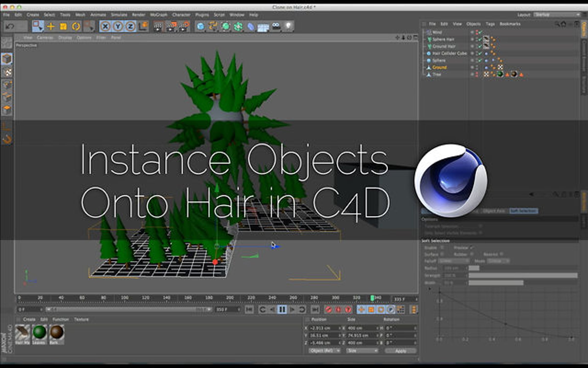Image resolution: width=588 pixels, height=368 pixels.
Task: Open the Character menu
Action: (x=181, y=15)
